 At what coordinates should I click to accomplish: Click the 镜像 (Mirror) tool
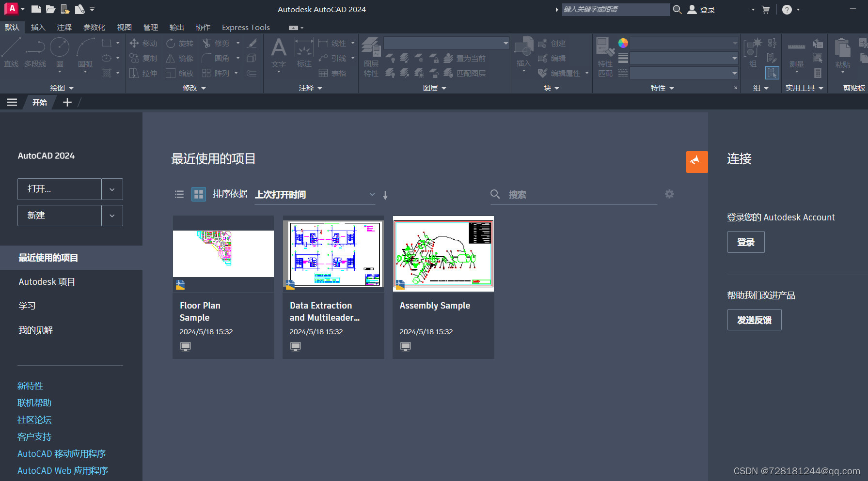pos(180,59)
